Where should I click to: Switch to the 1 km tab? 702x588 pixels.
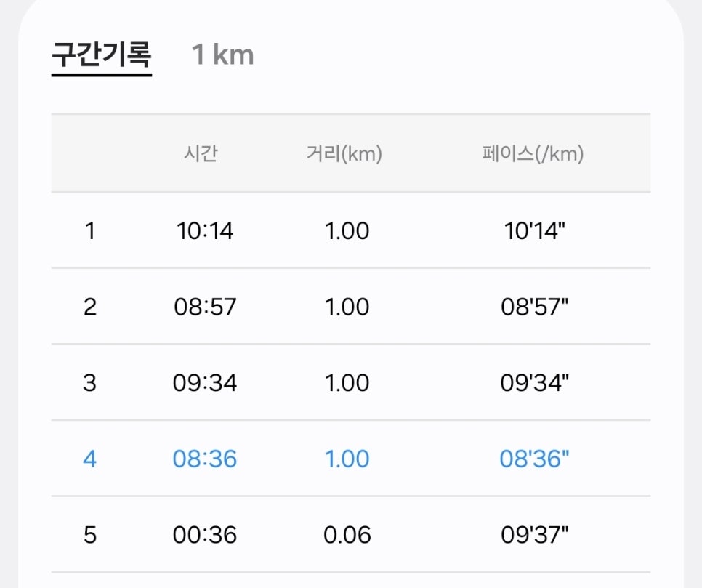pos(222,55)
